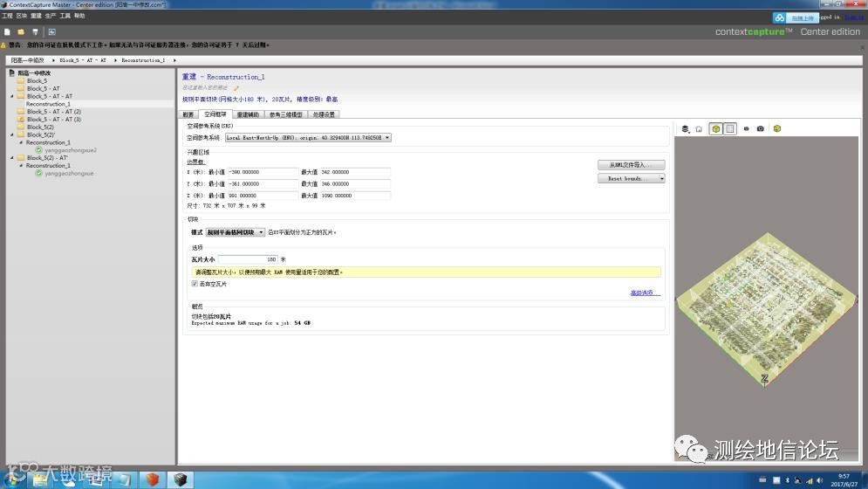Screen dimensions: 868x489
Task: Switch to the third tab, 重建辅助
Action: click(x=248, y=114)
